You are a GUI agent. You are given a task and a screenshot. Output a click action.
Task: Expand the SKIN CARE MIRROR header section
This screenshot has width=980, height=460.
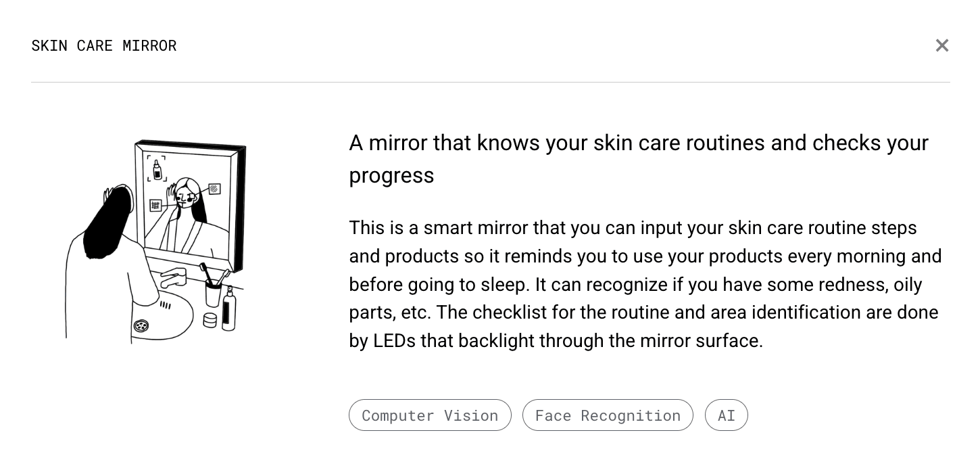click(x=104, y=45)
